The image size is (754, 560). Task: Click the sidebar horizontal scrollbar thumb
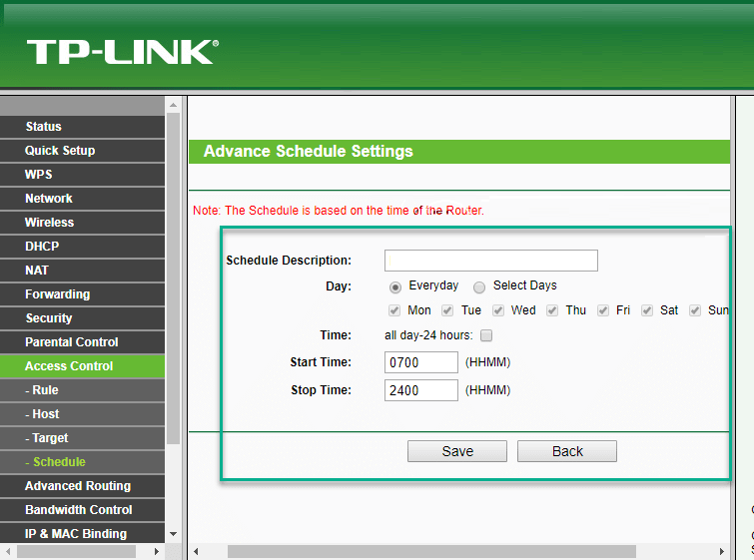point(76,551)
